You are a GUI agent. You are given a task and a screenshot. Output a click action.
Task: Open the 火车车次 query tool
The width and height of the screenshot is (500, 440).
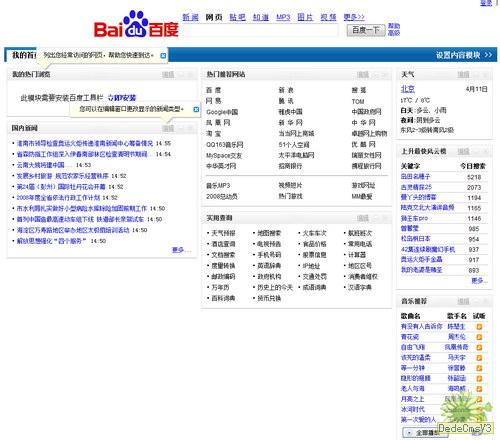click(x=314, y=233)
